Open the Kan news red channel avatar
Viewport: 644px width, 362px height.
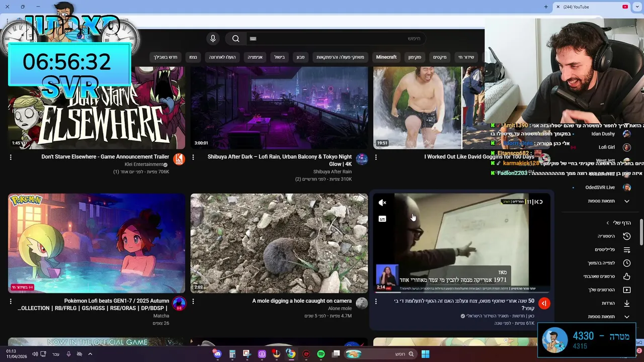coord(544,303)
